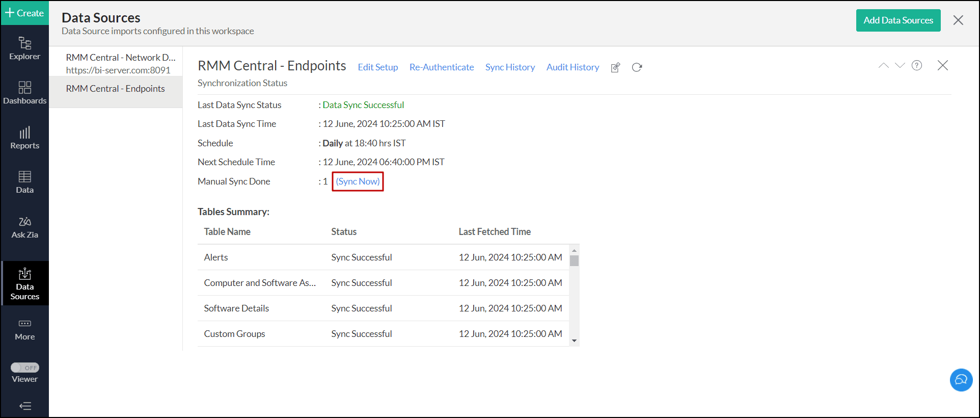The image size is (980, 418).
Task: Click the Sync Now link
Action: tap(358, 181)
